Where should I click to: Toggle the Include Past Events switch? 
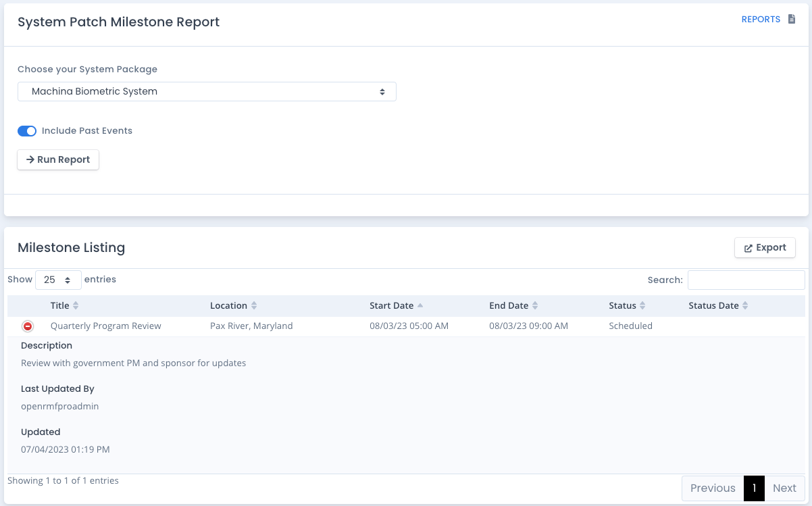pyautogui.click(x=27, y=131)
